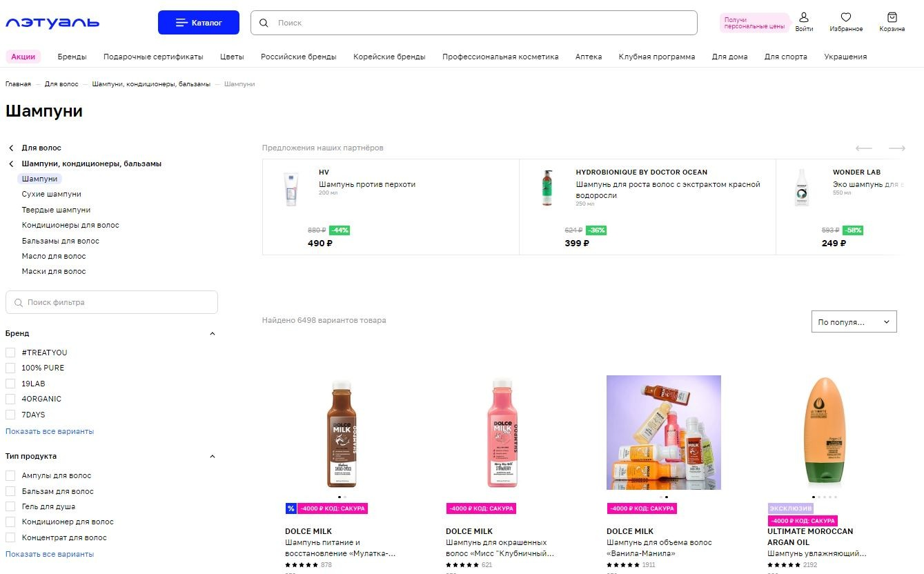Check the Бальзам для волос filter
The width and height of the screenshot is (924, 574).
click(10, 491)
